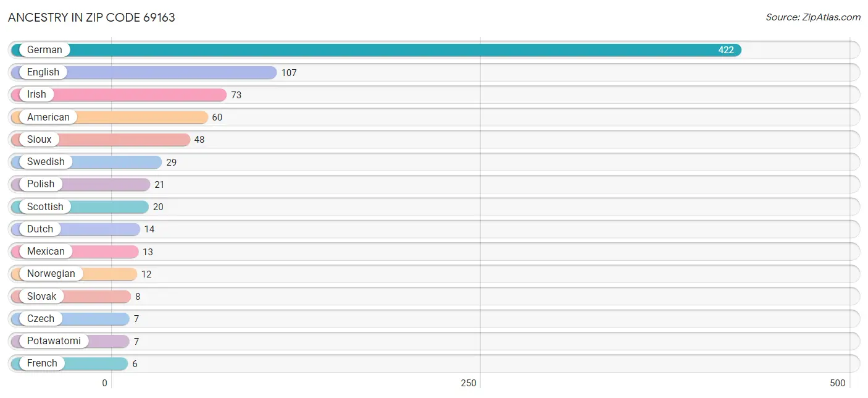Click the 'Dutch' label
The width and height of the screenshot is (868, 398).
click(x=40, y=229)
